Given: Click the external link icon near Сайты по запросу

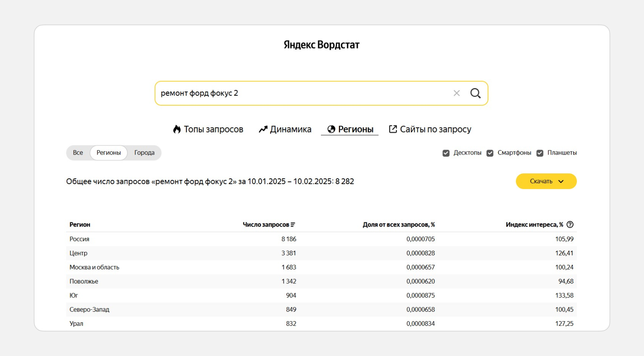Looking at the screenshot, I should [393, 129].
